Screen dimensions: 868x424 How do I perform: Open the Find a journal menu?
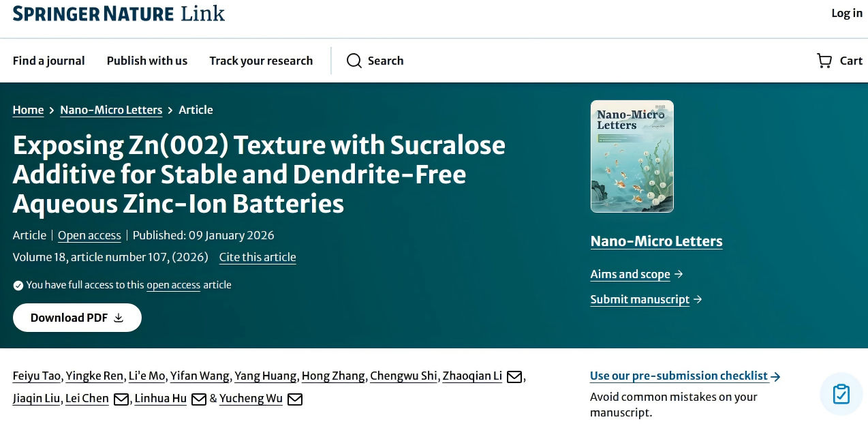(x=49, y=61)
